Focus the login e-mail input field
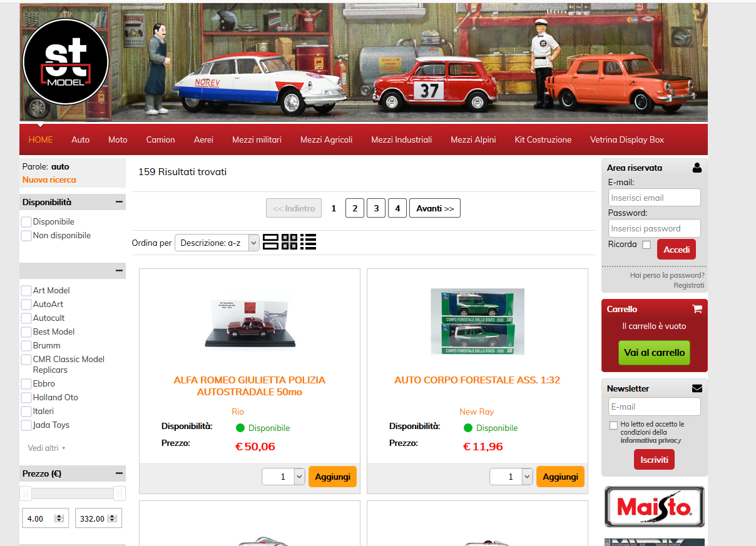Image resolution: width=756 pixels, height=546 pixels. 654,198
